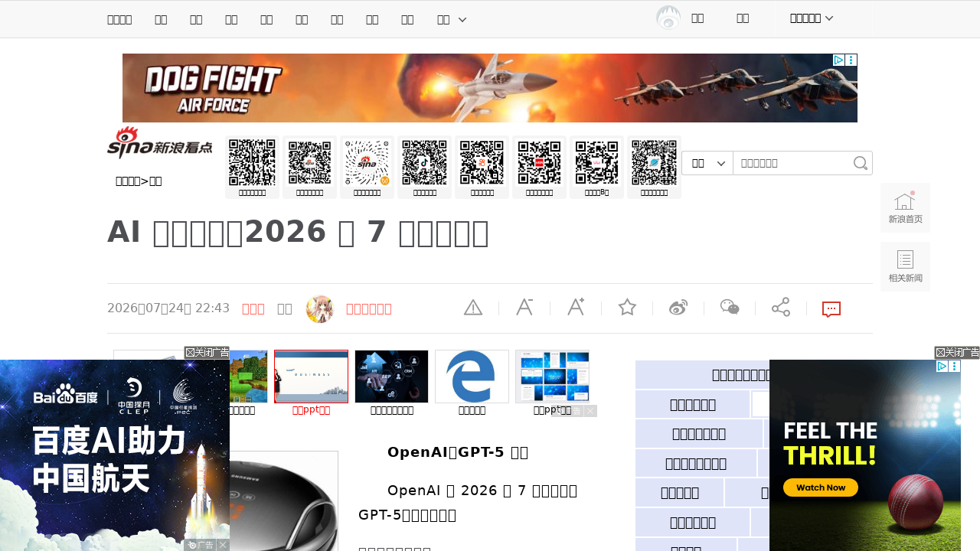Share article via WeChat icon
This screenshot has width=980, height=551.
(730, 308)
